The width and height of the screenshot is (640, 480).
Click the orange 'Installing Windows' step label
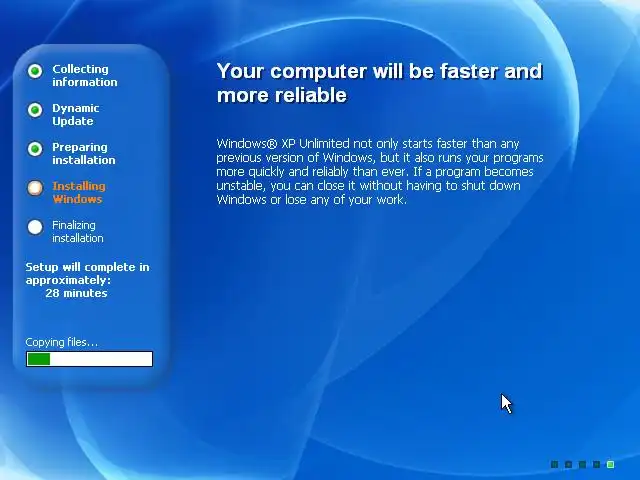click(x=79, y=192)
